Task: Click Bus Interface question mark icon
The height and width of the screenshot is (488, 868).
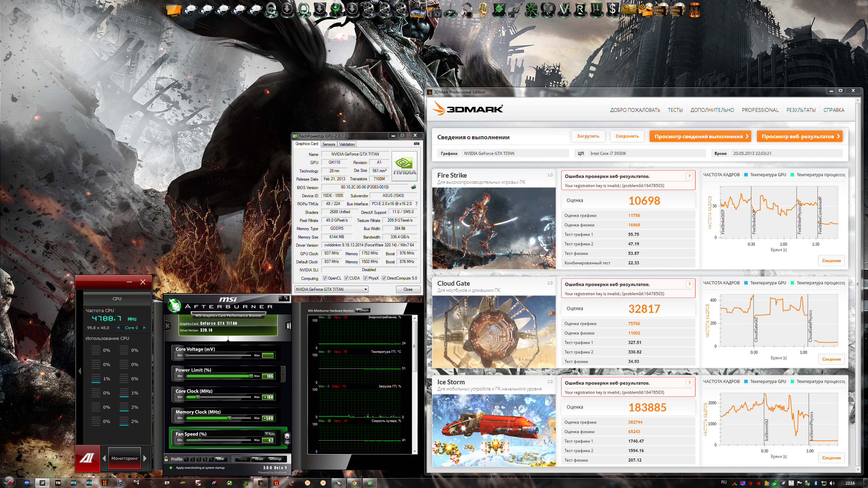Action: (x=416, y=204)
